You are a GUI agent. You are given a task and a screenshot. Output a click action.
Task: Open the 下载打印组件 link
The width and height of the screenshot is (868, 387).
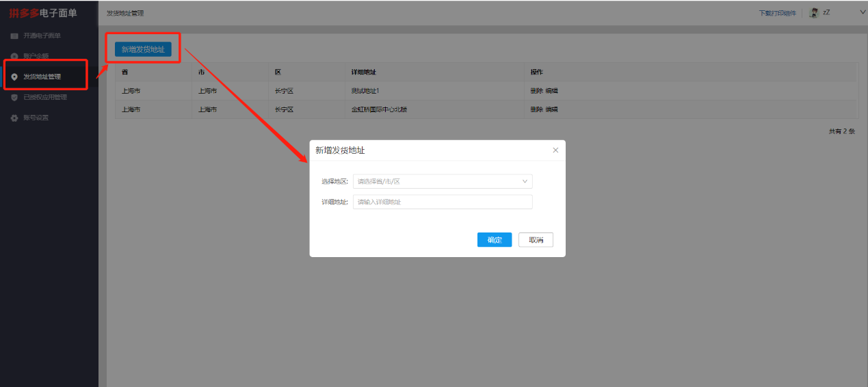pos(777,13)
